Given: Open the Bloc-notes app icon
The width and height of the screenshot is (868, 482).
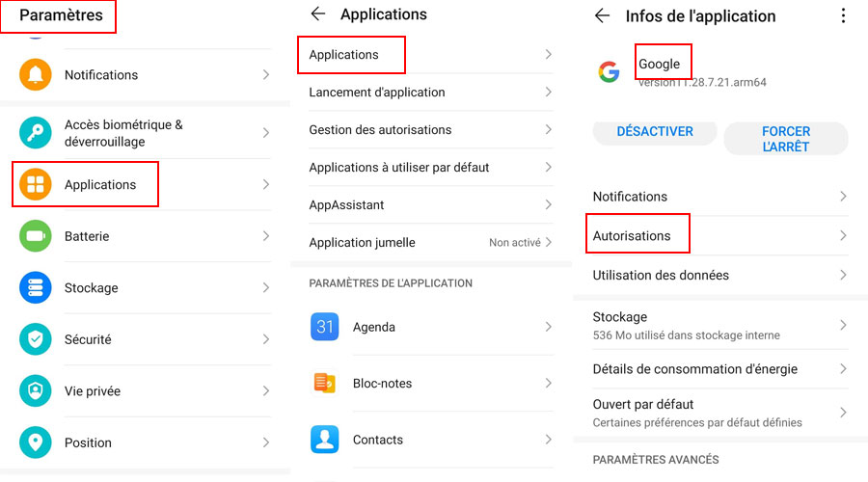Looking at the screenshot, I should point(325,383).
